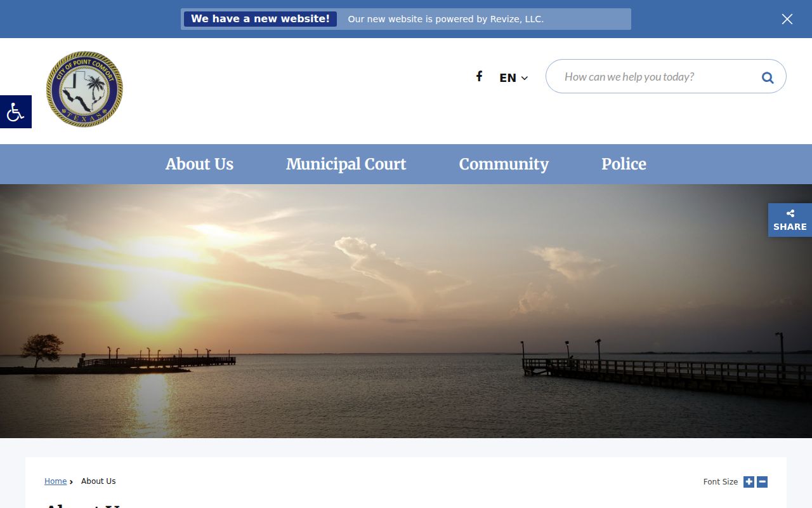
Task: Dismiss the new website announcement bar
Action: coord(787,19)
